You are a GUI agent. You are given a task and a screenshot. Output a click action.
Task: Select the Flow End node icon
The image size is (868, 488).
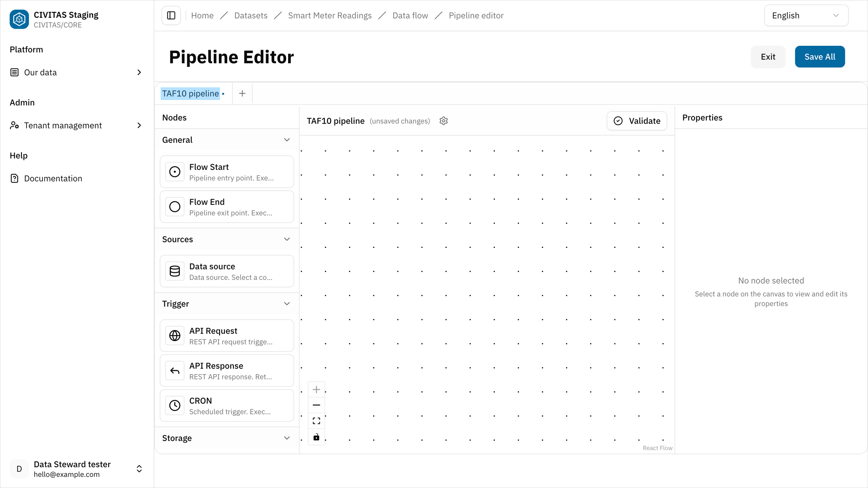pyautogui.click(x=175, y=206)
